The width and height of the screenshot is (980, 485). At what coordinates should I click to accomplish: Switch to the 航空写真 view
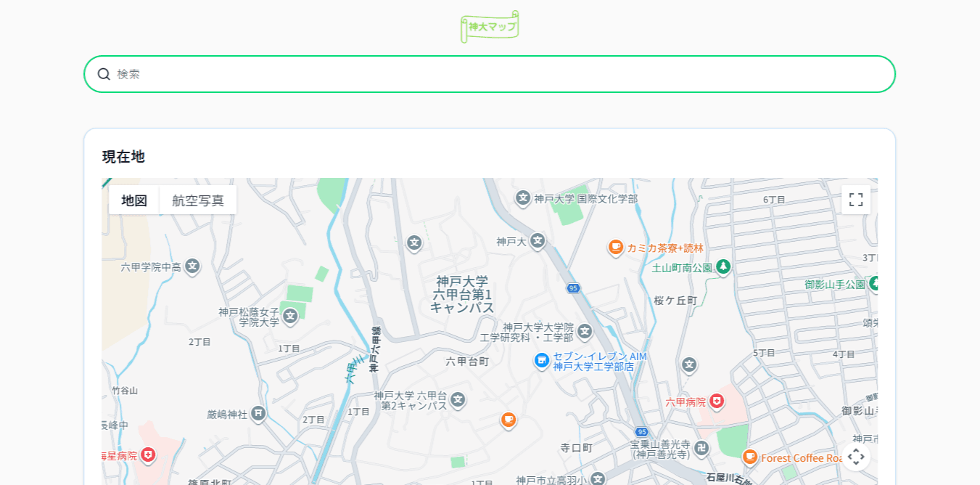coord(197,200)
